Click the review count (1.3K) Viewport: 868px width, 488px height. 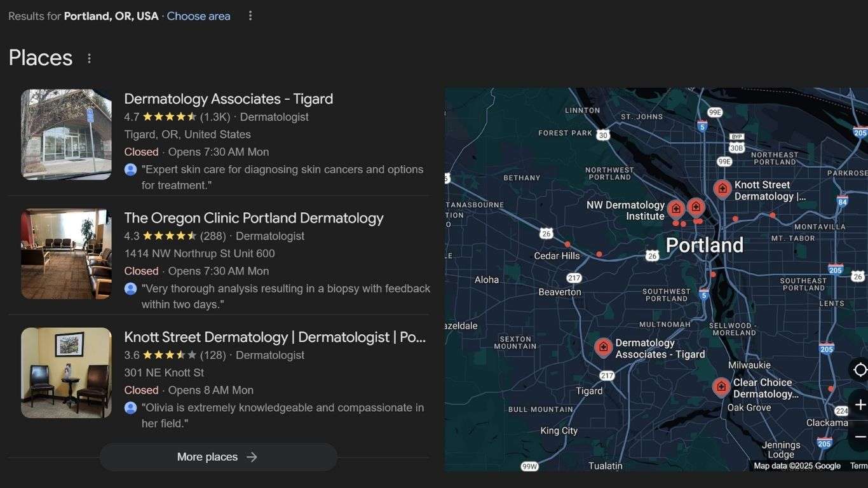[215, 117]
